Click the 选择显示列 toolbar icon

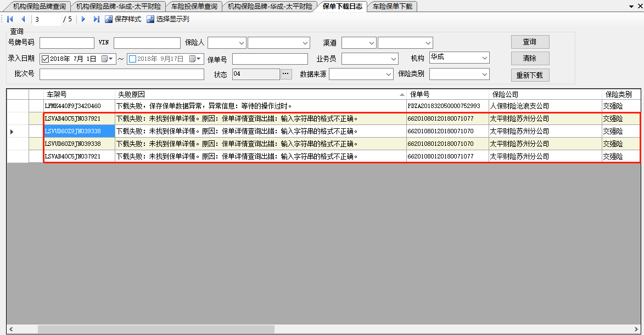pos(150,19)
